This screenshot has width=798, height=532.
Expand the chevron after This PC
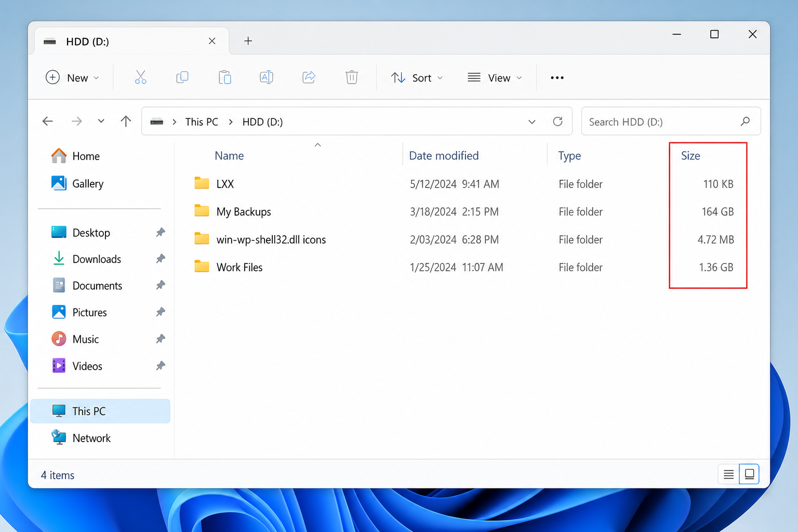tap(231, 122)
